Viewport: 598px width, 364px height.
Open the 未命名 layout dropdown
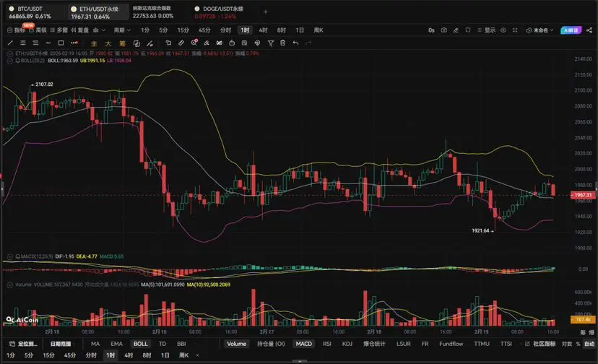(539, 30)
